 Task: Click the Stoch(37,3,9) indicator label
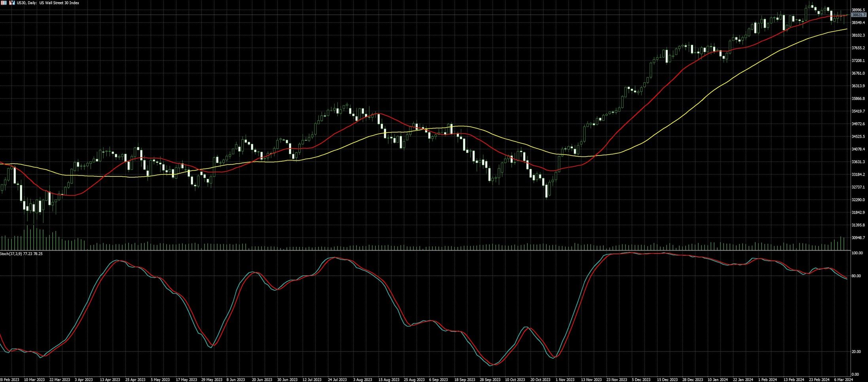(21, 253)
